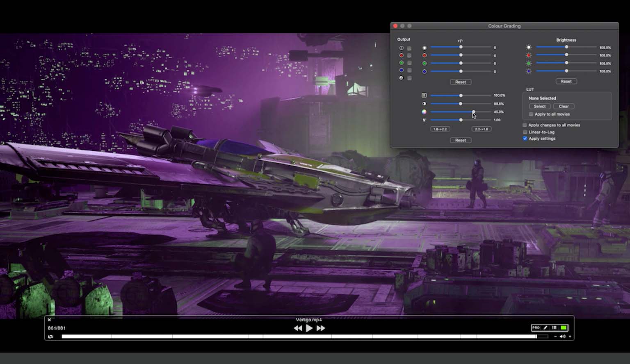Toggle the luminance output checkbox
This screenshot has height=364, width=630.
pos(409,48)
